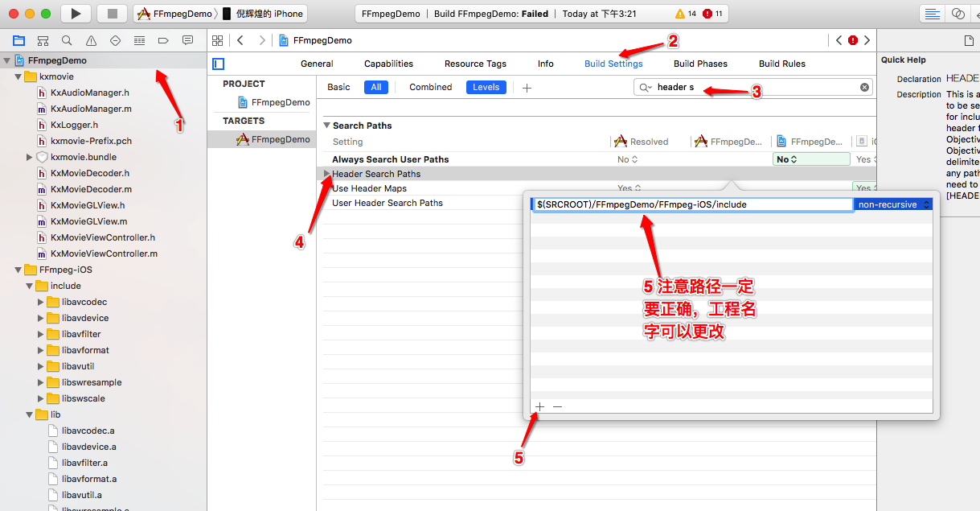Show Basic build settings
This screenshot has width=980, height=511.
[x=338, y=87]
